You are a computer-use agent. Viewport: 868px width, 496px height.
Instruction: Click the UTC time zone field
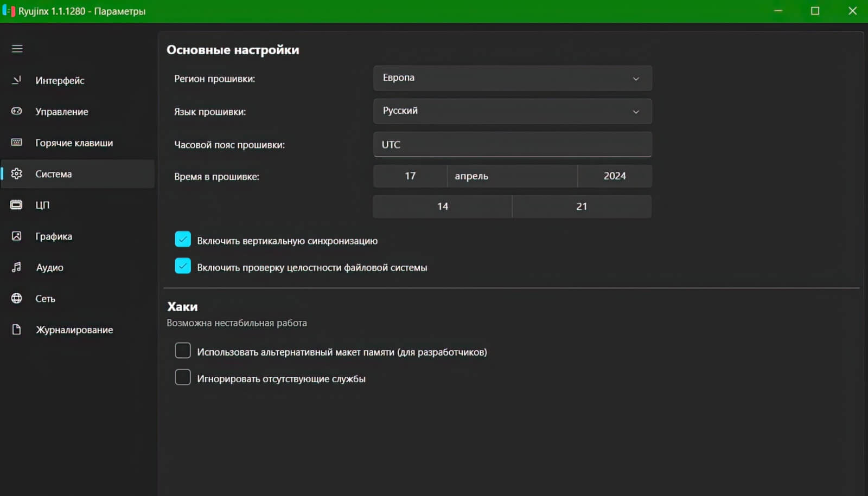coord(513,144)
